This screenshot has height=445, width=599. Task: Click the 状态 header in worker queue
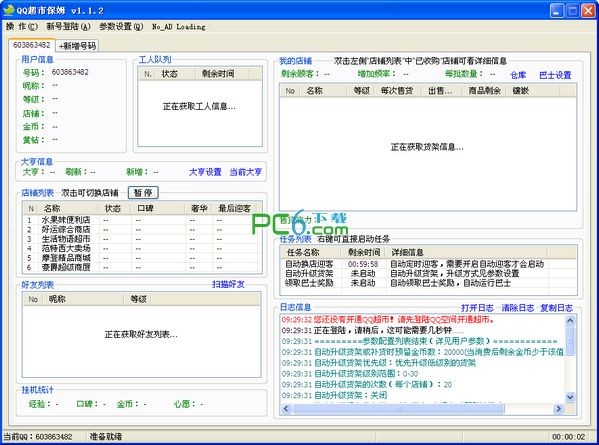[175, 74]
